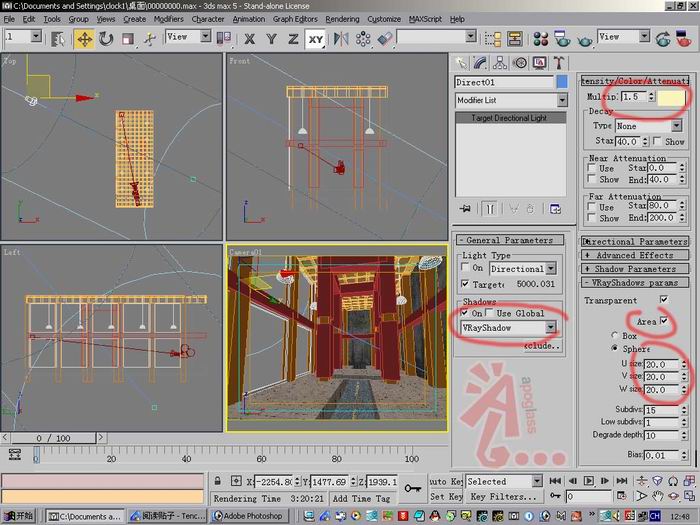700x525 pixels.
Task: Toggle Shadows On checkbox
Action: coord(465,312)
